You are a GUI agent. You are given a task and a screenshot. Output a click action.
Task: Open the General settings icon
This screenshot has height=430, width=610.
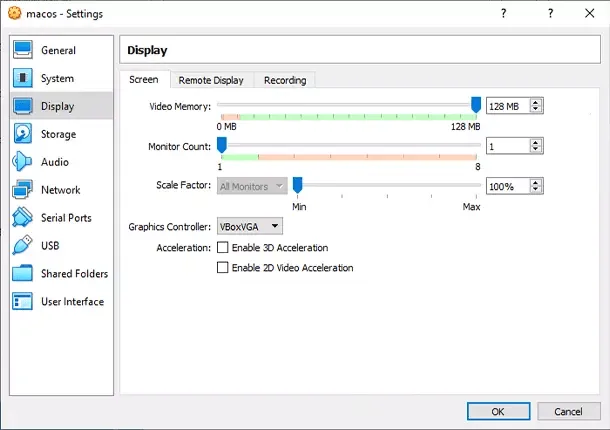[x=23, y=50]
